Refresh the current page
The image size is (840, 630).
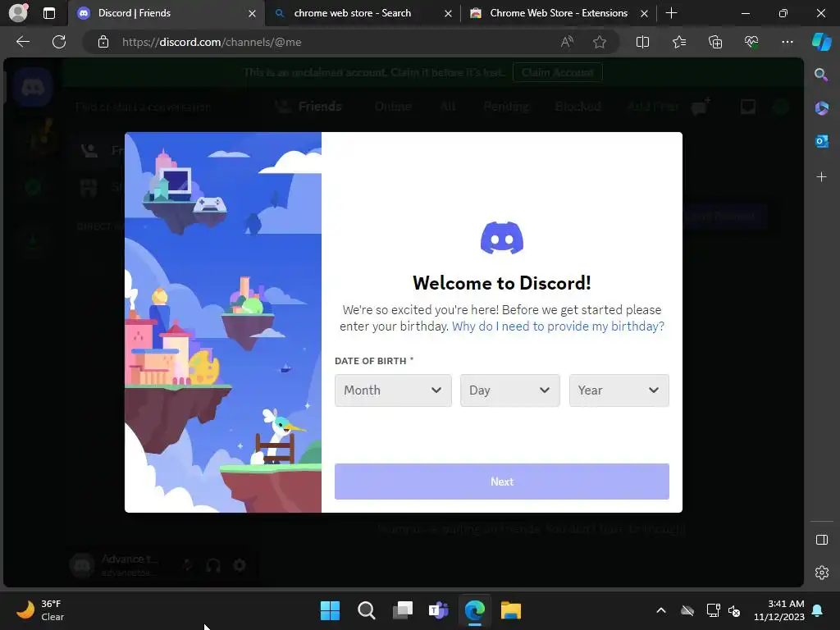click(59, 42)
